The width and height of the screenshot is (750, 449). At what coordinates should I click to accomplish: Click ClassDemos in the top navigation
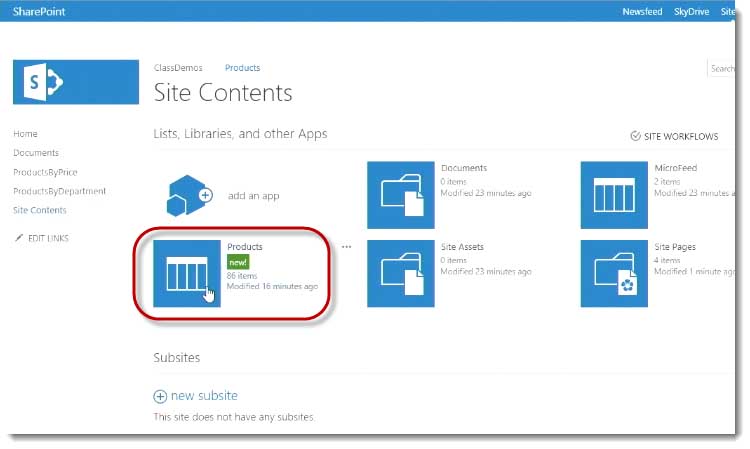tap(178, 68)
